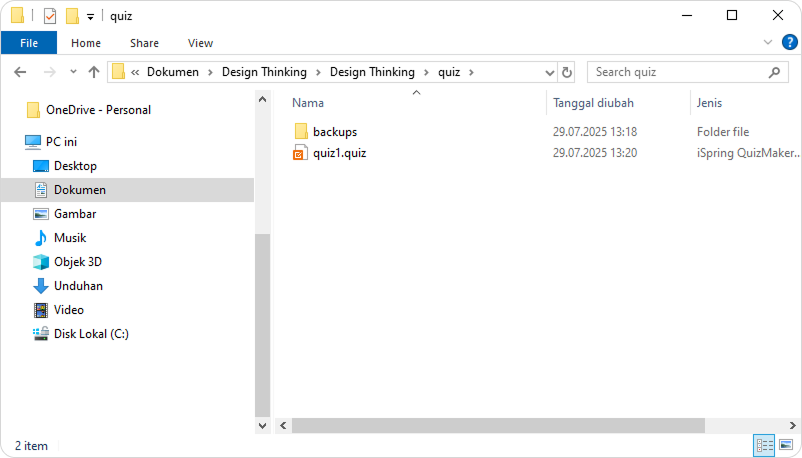Switch to Large icons view layout
Image resolution: width=802 pixels, height=458 pixels.
[786, 445]
